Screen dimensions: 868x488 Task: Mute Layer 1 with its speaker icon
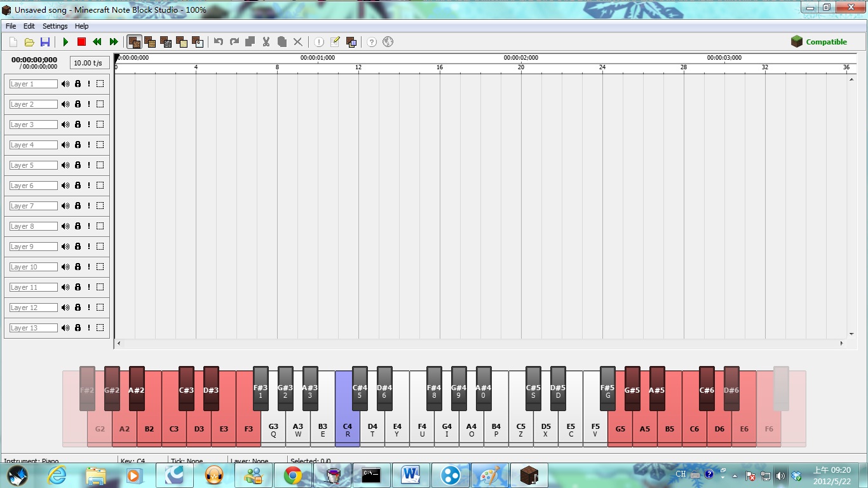coord(65,84)
